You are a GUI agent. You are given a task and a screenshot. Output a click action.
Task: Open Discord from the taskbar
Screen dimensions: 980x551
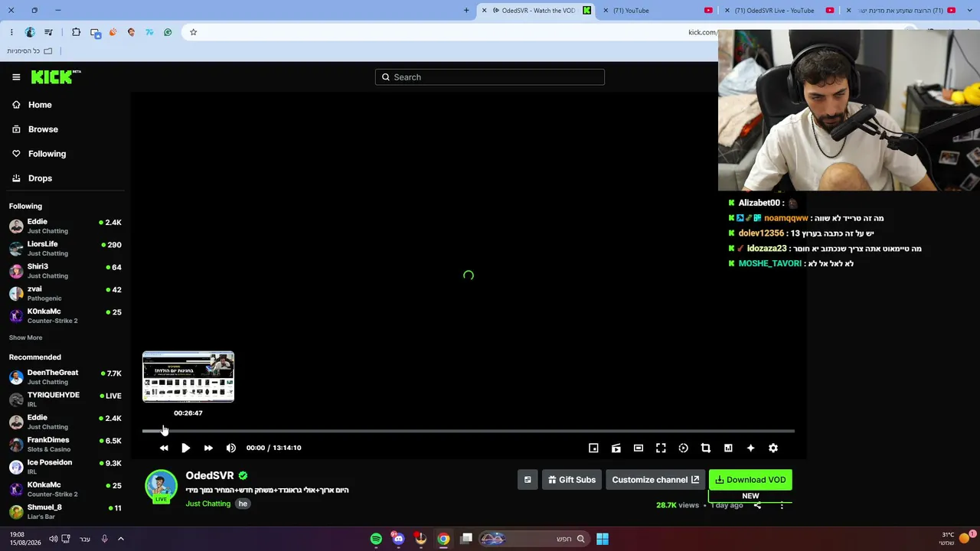398,539
